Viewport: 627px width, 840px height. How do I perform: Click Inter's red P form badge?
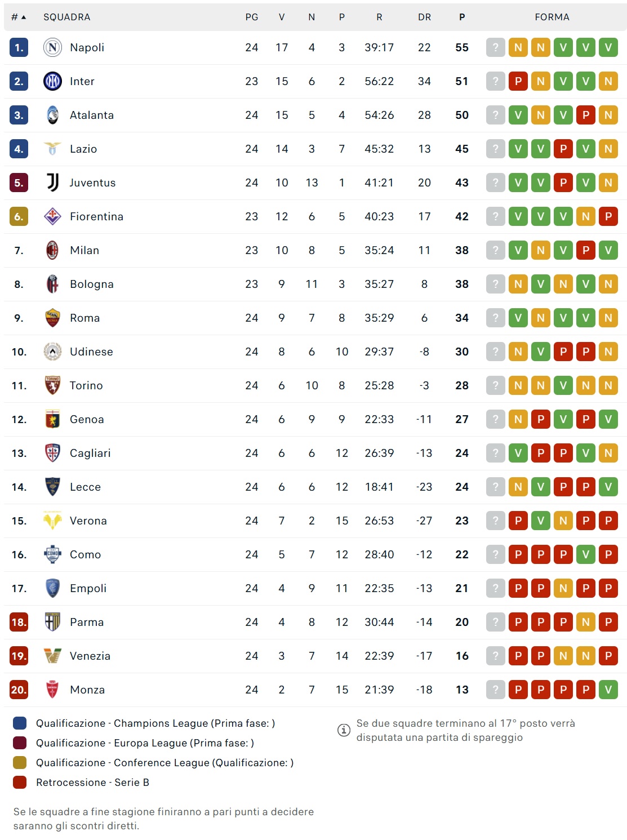coord(518,81)
